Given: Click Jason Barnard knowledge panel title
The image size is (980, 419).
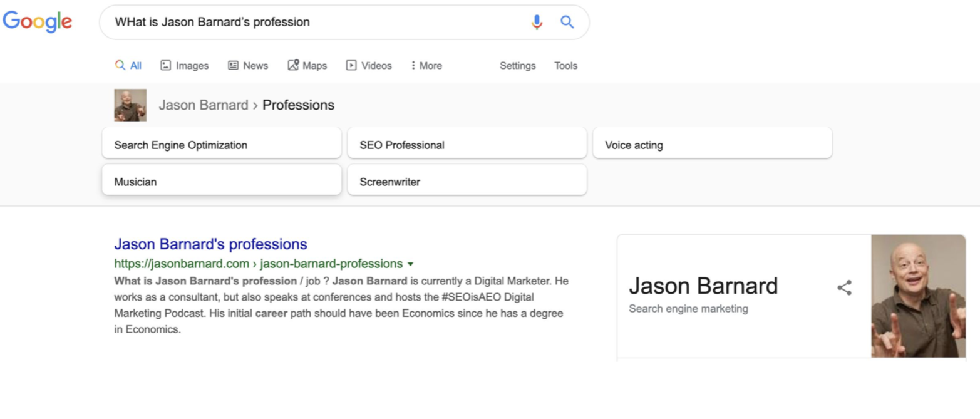Looking at the screenshot, I should (x=703, y=286).
